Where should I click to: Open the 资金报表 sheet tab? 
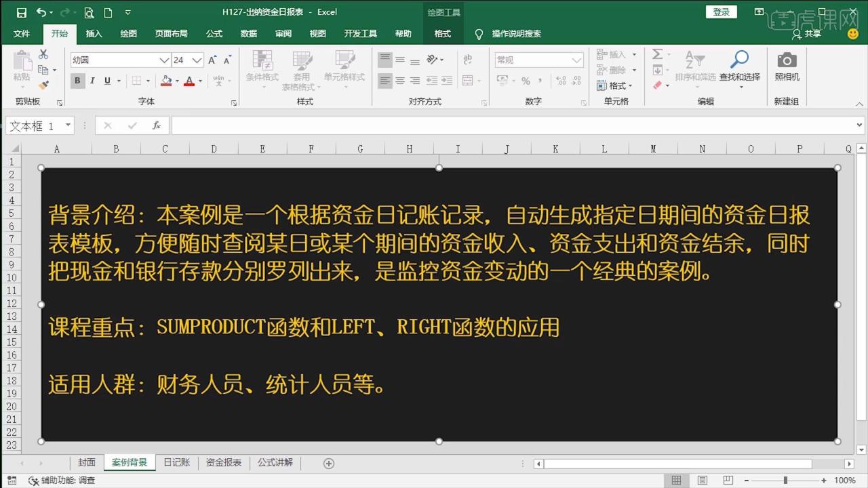pos(224,462)
